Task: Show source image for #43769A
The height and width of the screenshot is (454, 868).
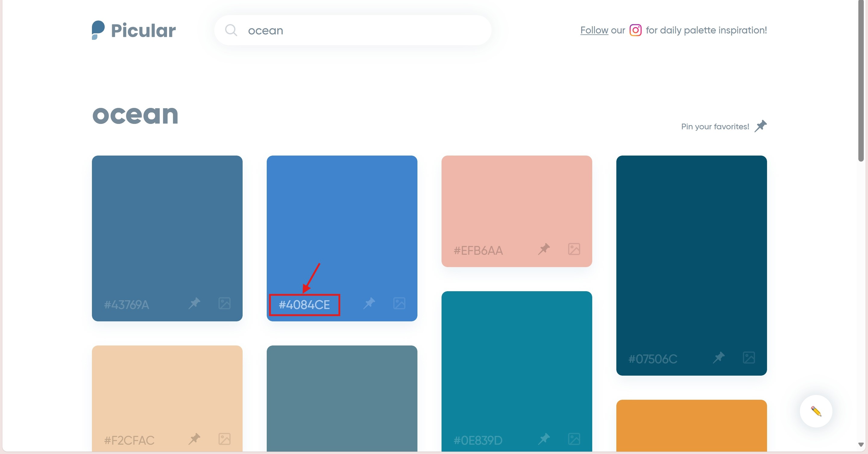Action: coord(225,303)
